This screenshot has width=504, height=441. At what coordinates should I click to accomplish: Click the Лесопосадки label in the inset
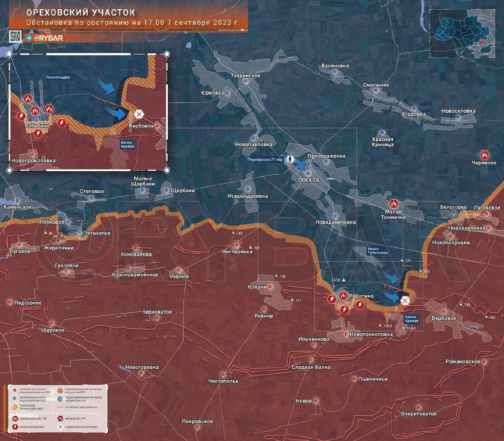(58, 77)
